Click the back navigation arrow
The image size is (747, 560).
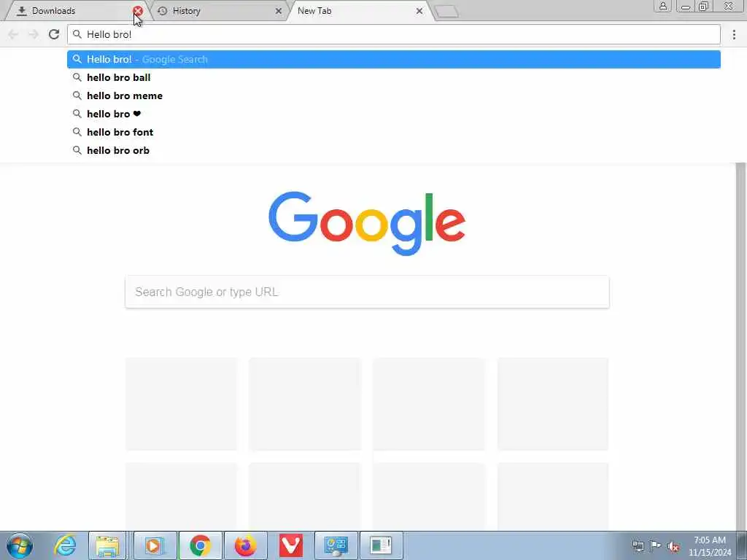tap(13, 34)
